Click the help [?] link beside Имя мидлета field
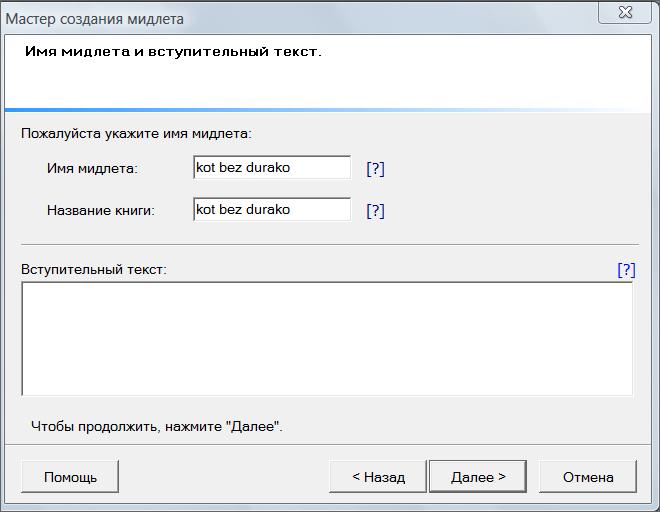 click(x=375, y=168)
